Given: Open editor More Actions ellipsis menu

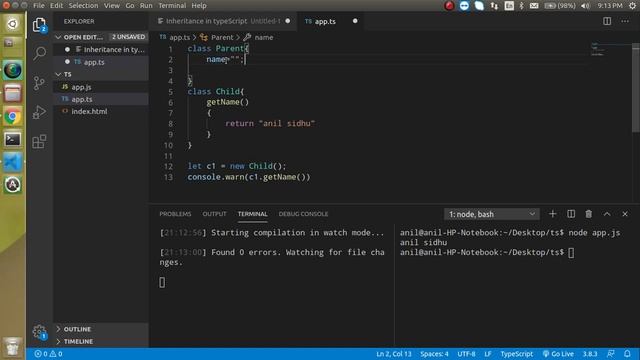Looking at the screenshot, I should click(x=625, y=21).
